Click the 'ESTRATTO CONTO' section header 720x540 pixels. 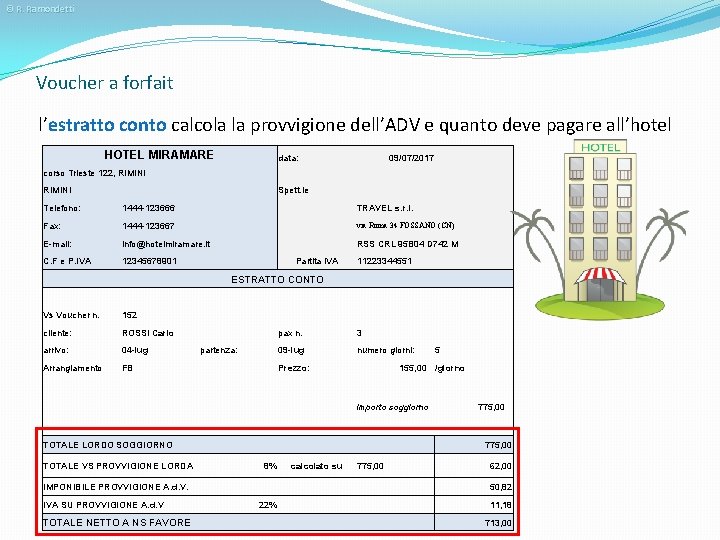[x=277, y=279]
